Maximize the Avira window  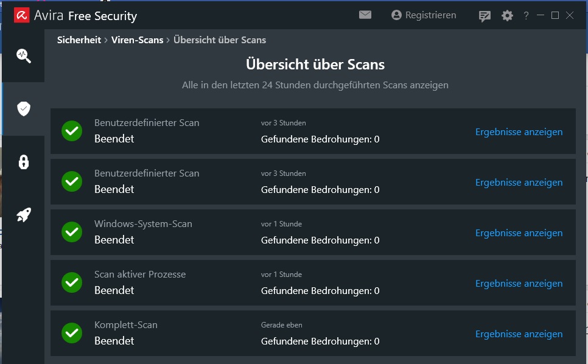(x=555, y=15)
